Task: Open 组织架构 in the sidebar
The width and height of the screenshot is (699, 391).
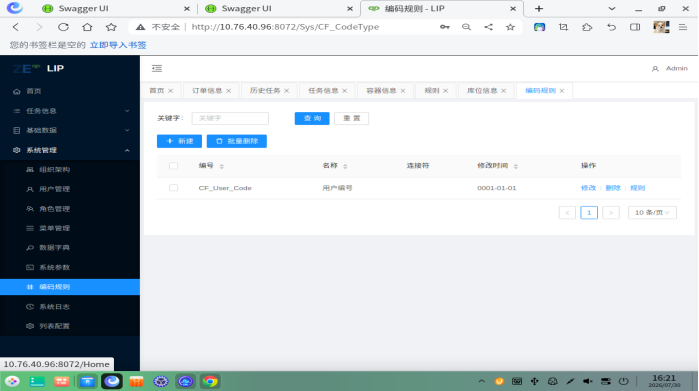Action: click(x=70, y=169)
